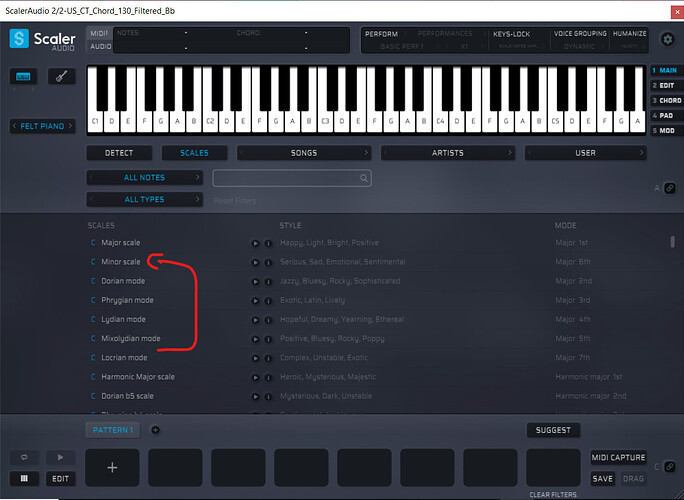Go to next ARTISTS category arrow
Image resolution: width=684 pixels, height=500 pixels.
(510, 153)
